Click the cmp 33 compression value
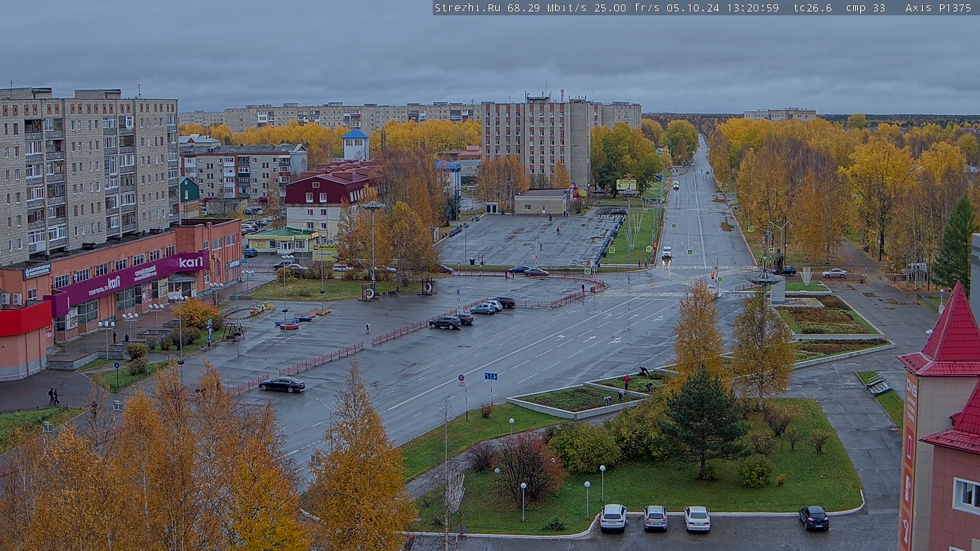980x551 pixels. click(x=865, y=8)
